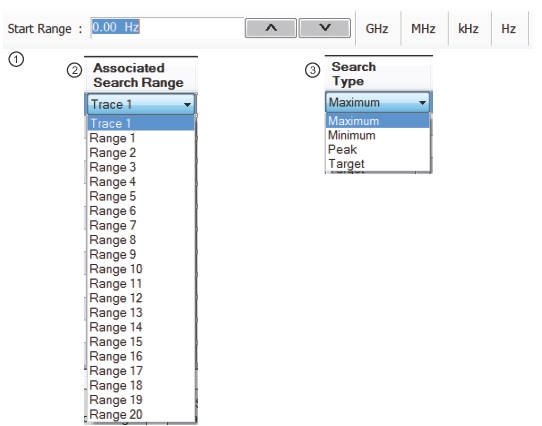Click the up arrow increment button
Viewport: 542px width, 426px height.
coord(271,28)
